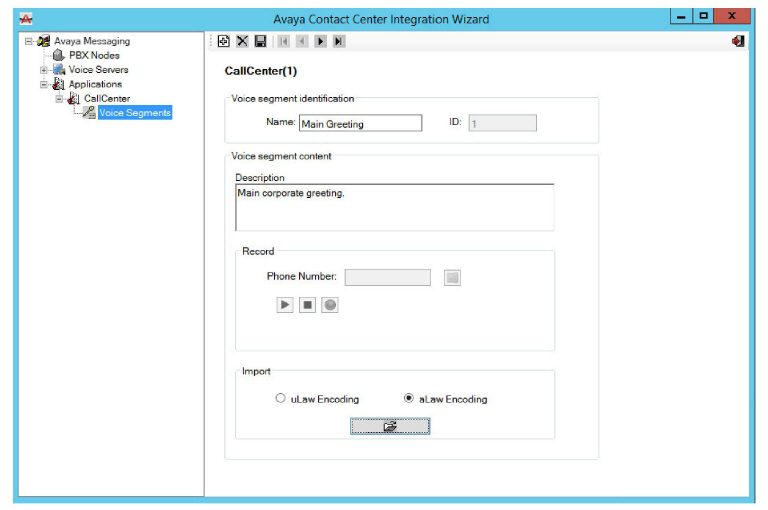This screenshot has height=510, width=768.
Task: Maximize the Integration Wizard window
Action: tap(703, 16)
